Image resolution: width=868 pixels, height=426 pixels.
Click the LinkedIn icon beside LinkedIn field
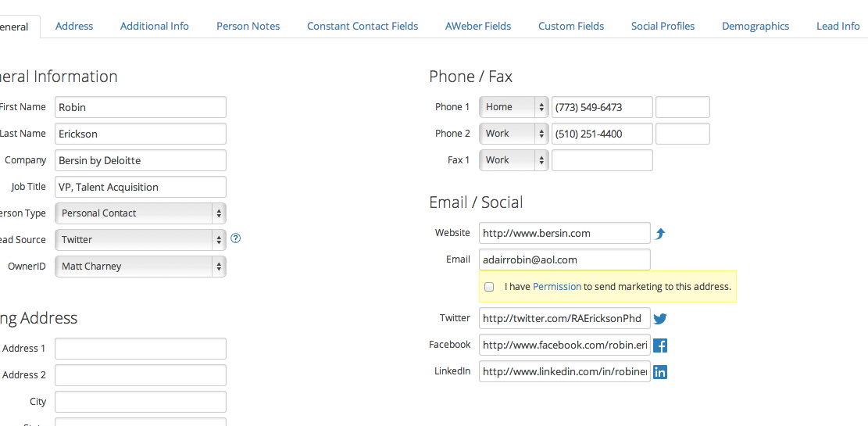coord(660,372)
